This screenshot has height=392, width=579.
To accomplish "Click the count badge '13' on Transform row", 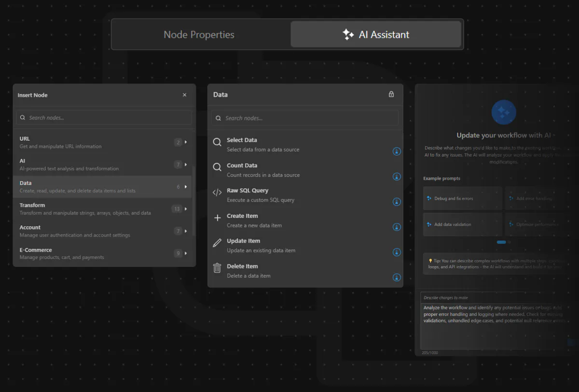I will tap(177, 209).
